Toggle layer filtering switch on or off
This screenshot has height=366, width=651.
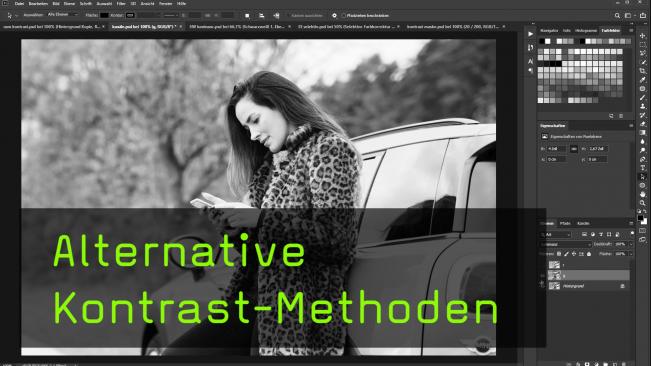[x=632, y=234]
